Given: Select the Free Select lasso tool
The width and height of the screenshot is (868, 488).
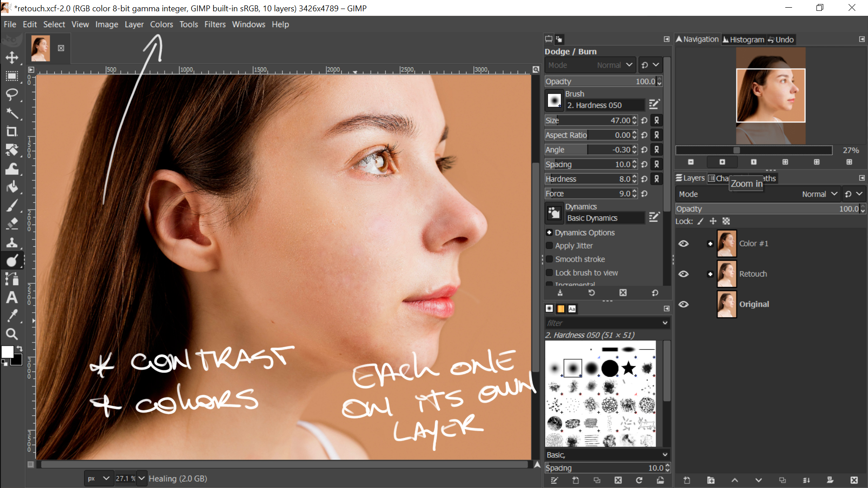Looking at the screenshot, I should (12, 94).
